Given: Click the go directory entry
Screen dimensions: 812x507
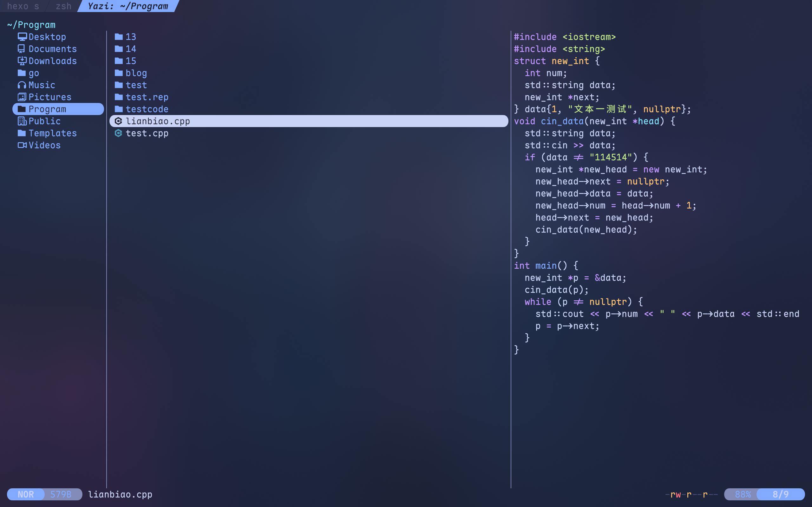Looking at the screenshot, I should pyautogui.click(x=34, y=73).
